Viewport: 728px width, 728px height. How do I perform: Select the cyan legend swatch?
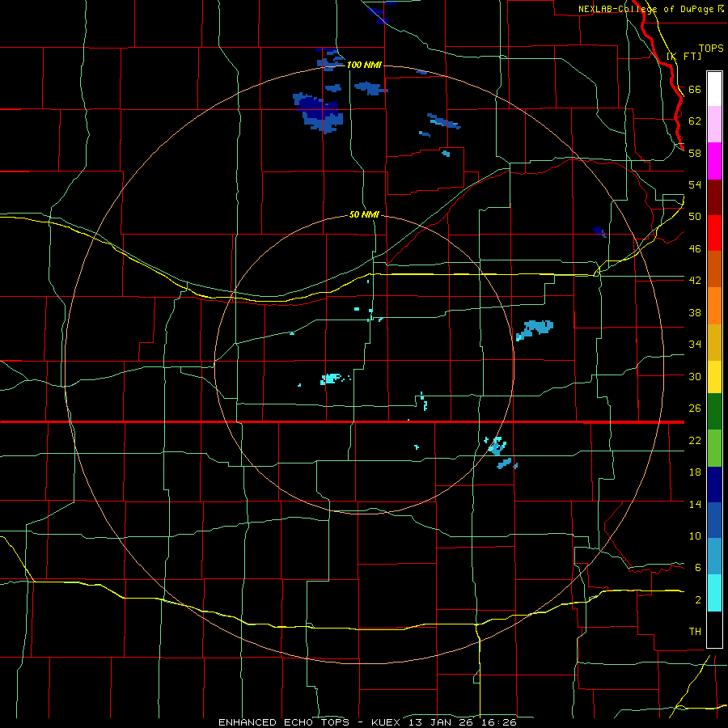coord(714,593)
